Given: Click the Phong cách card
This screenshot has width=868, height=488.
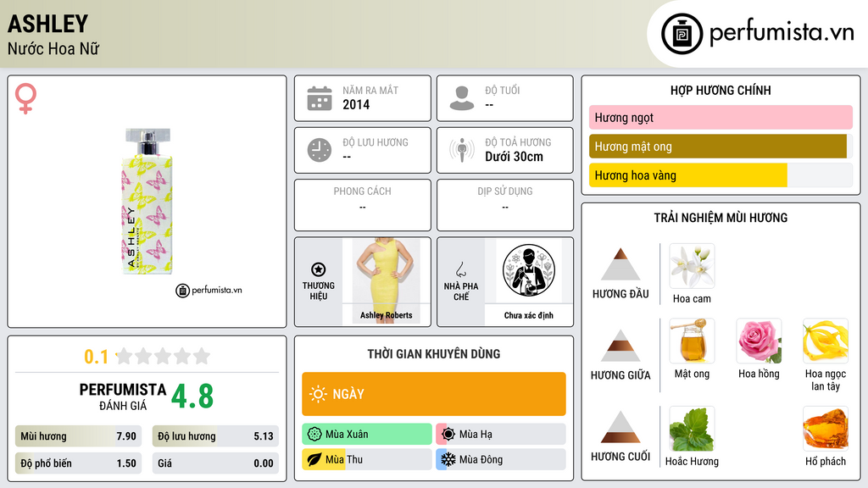Looking at the screenshot, I should (363, 205).
